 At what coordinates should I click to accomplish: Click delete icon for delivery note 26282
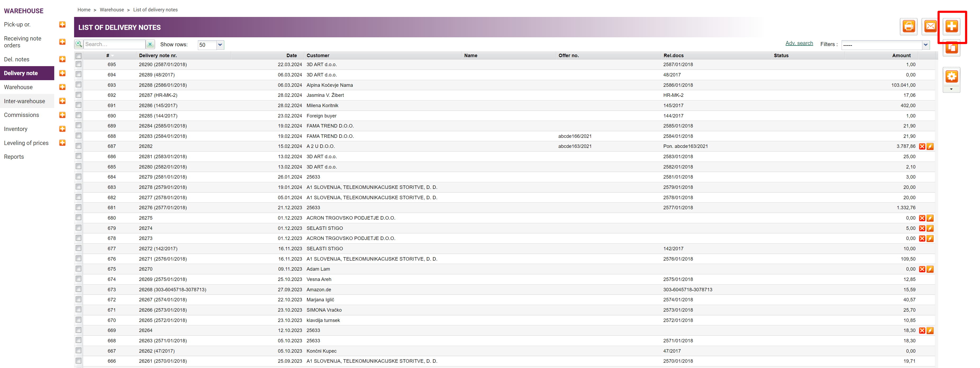point(922,147)
